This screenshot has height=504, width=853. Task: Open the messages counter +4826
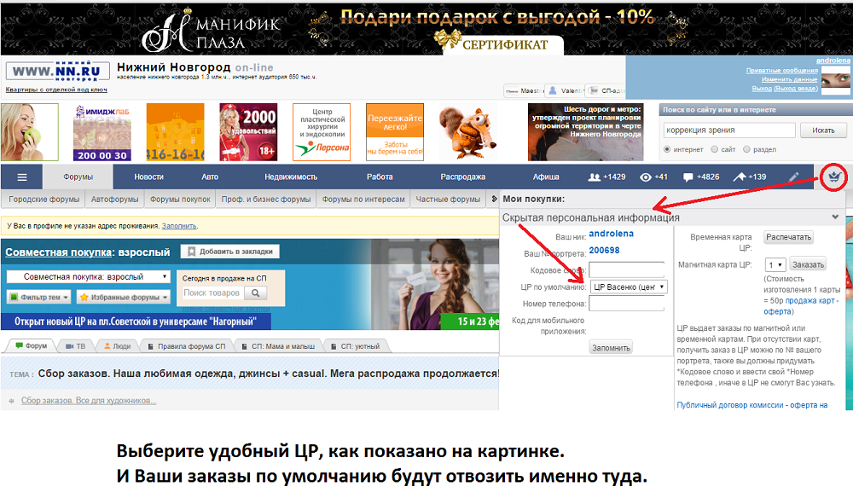[x=701, y=177]
